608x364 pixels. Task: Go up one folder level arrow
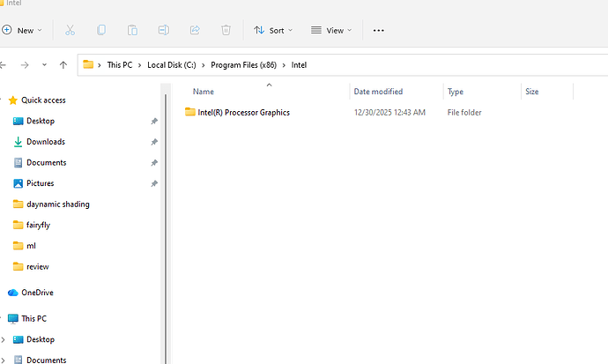(x=63, y=65)
